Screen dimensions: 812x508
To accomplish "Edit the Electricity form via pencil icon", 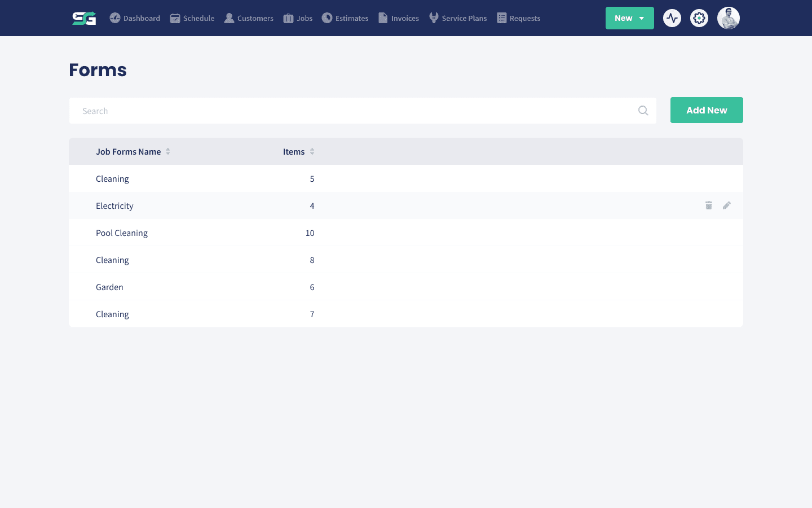I will (x=727, y=205).
